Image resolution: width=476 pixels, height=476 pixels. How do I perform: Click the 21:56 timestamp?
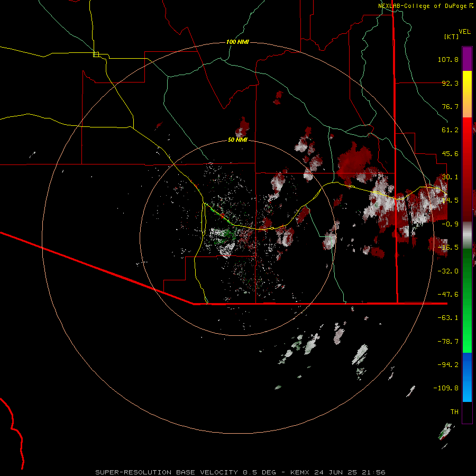(374, 472)
